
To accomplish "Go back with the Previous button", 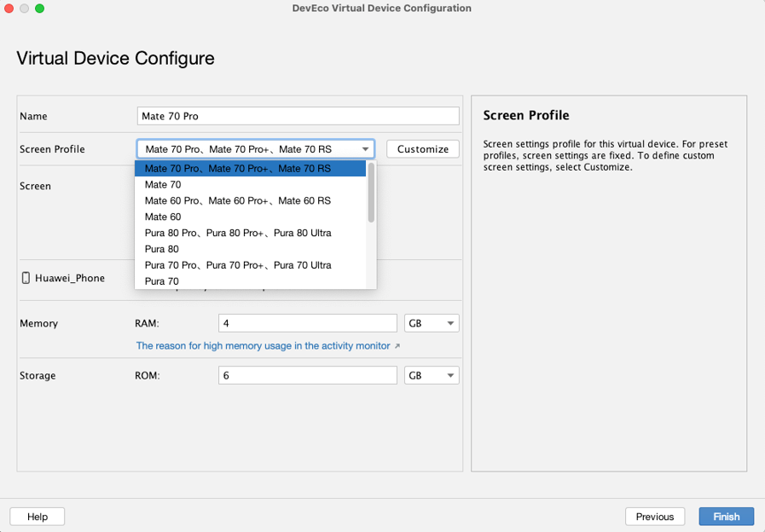I will tap(655, 517).
